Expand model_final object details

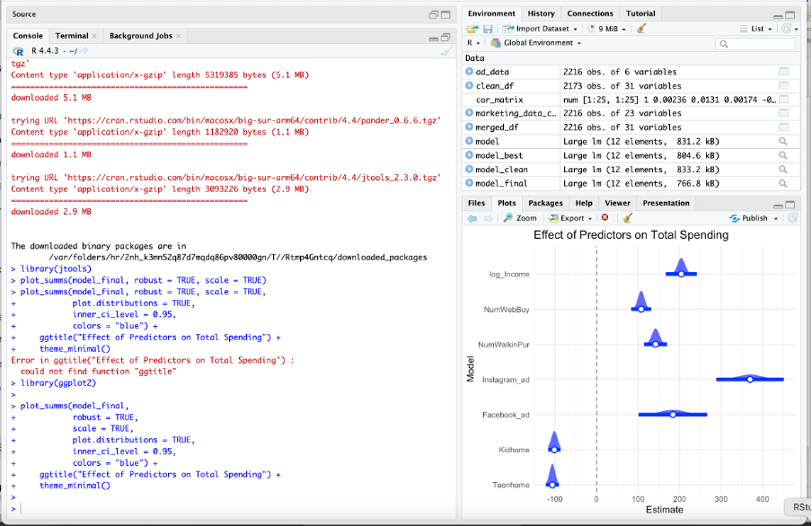pyautogui.click(x=469, y=183)
